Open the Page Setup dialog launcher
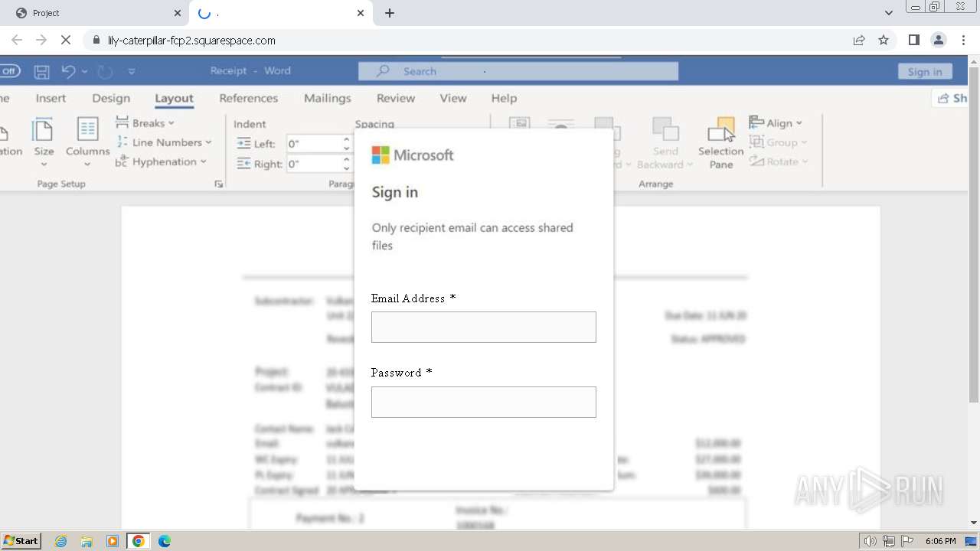The width and height of the screenshot is (980, 551). (219, 184)
